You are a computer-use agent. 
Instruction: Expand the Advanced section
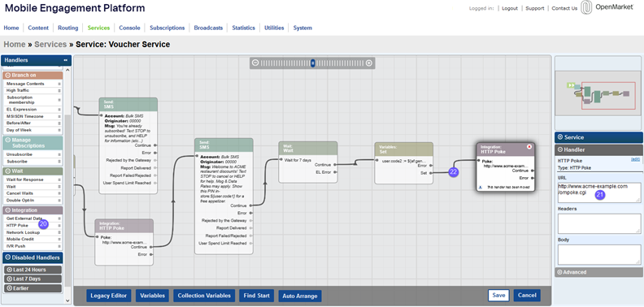click(559, 272)
